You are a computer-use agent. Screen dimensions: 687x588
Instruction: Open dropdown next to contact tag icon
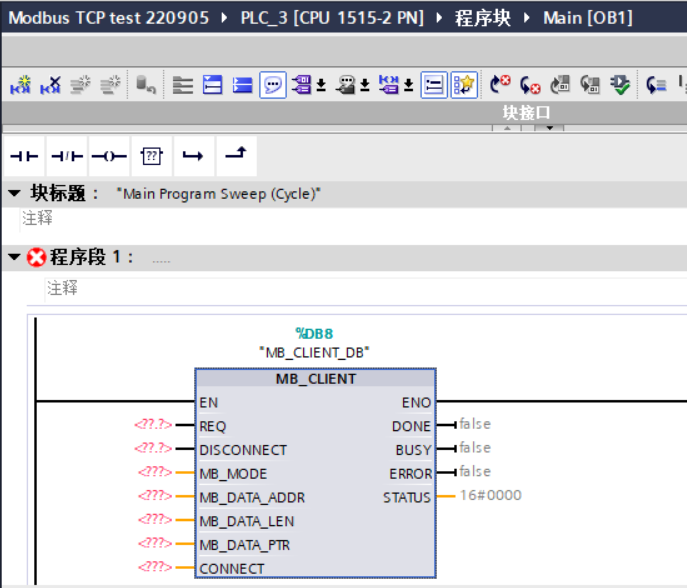408,85
